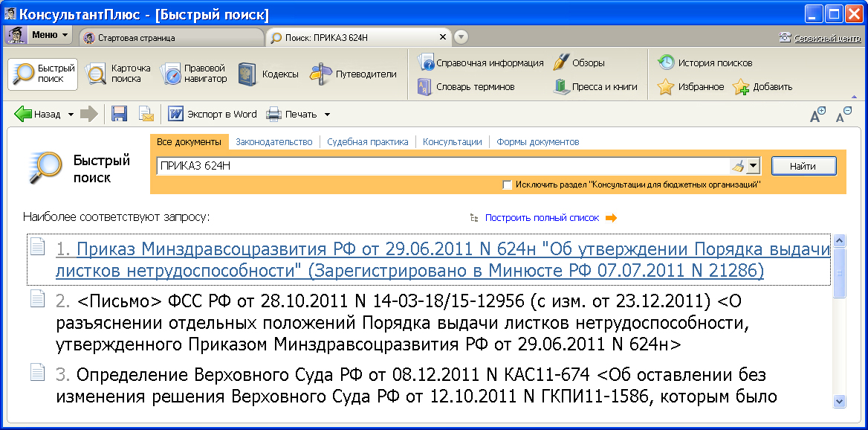This screenshot has height=430, width=868.
Task: Open Избранное list
Action: point(691,87)
